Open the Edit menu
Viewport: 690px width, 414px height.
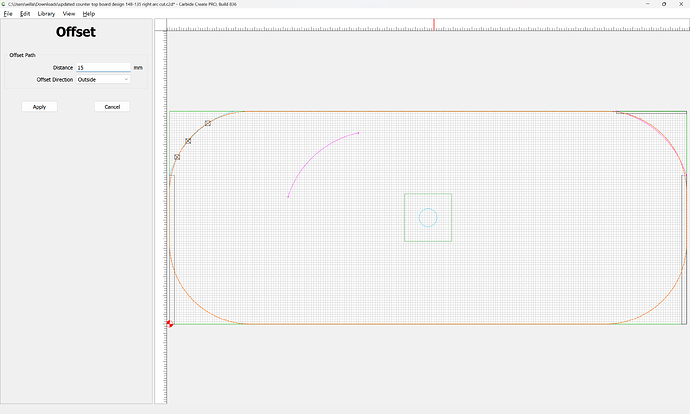[x=25, y=14]
